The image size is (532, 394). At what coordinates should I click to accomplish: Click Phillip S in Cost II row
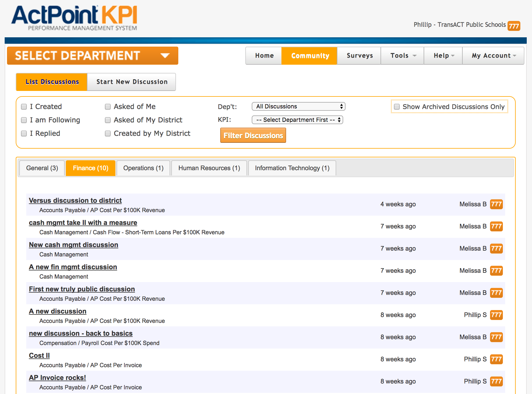pos(475,359)
